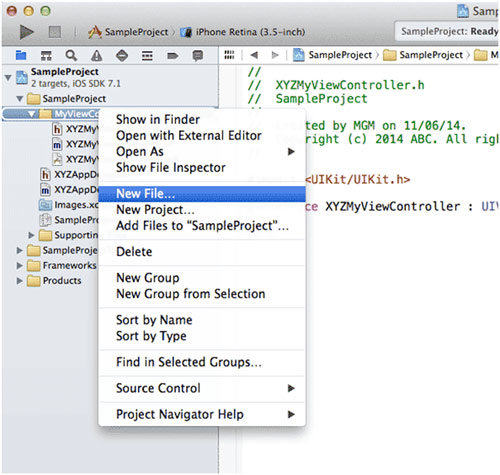This screenshot has width=500, height=475.
Task: Expand the SampleProjectTests group triangle
Action: (20, 250)
